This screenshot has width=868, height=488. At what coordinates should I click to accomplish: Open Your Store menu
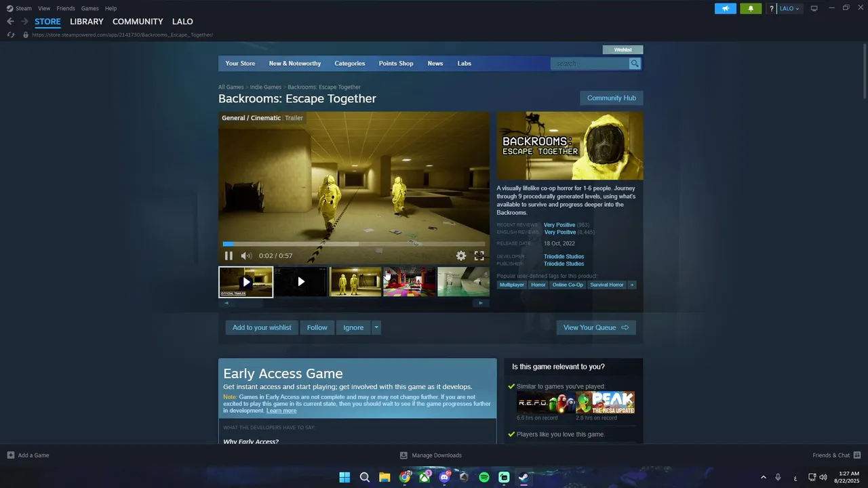240,64
